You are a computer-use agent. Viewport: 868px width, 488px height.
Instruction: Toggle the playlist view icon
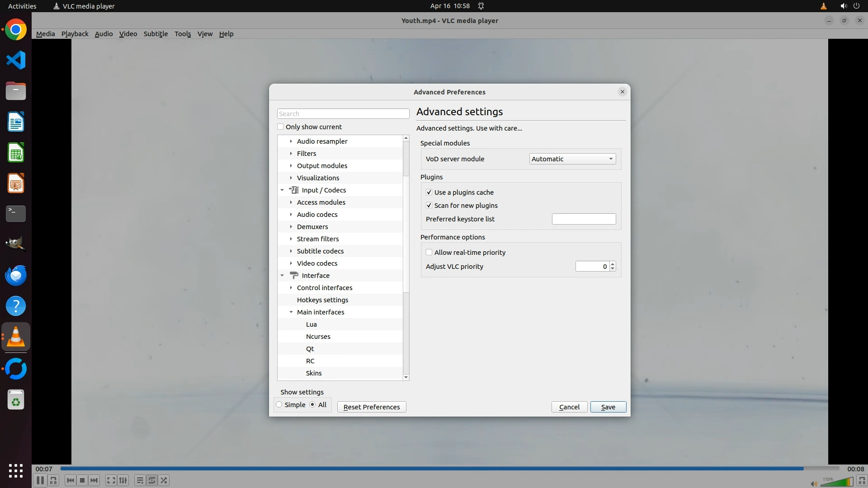point(140,480)
